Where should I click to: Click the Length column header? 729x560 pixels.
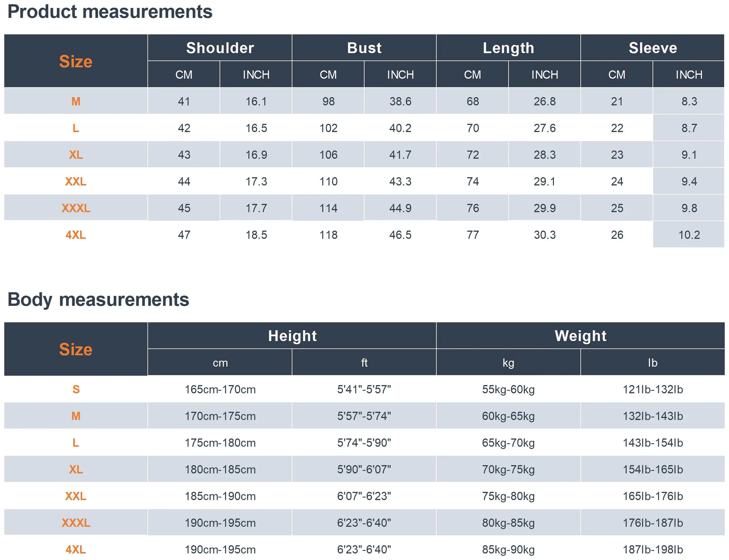point(508,48)
